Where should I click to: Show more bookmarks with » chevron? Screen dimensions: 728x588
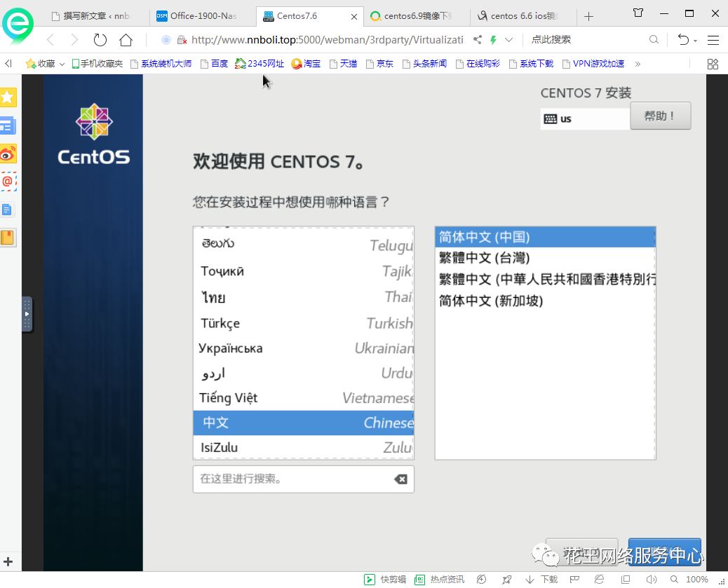click(x=638, y=64)
